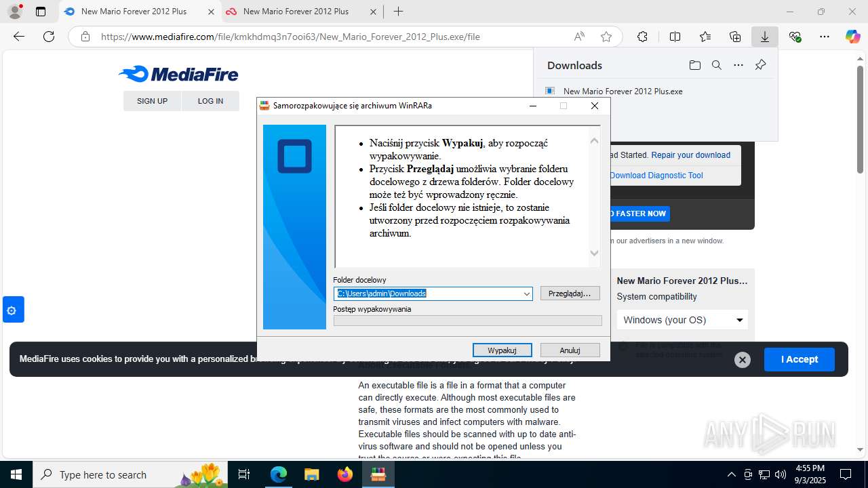Open volume control in system tray
This screenshot has width=868, height=488.
tap(781, 474)
